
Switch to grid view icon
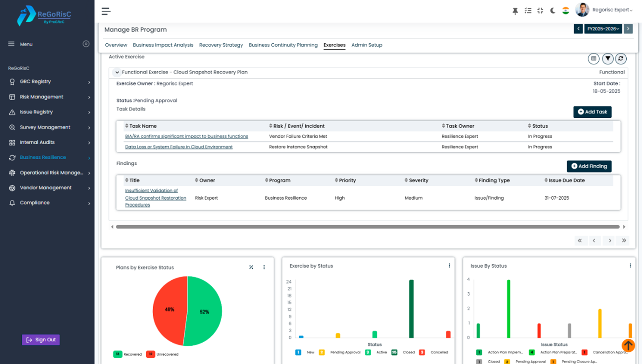point(594,59)
